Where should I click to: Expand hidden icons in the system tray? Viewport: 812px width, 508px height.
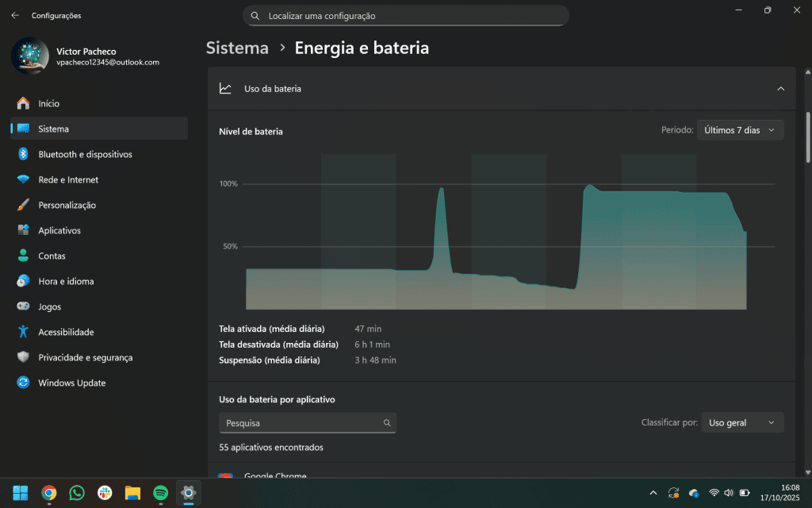coord(653,492)
